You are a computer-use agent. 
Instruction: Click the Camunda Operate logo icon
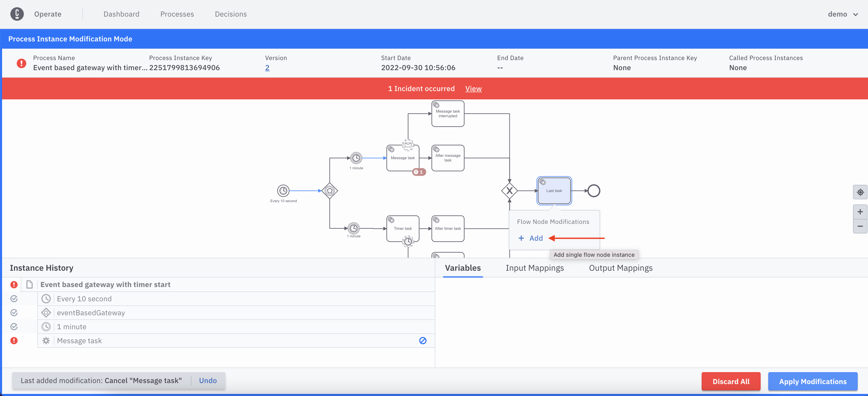pos(17,14)
